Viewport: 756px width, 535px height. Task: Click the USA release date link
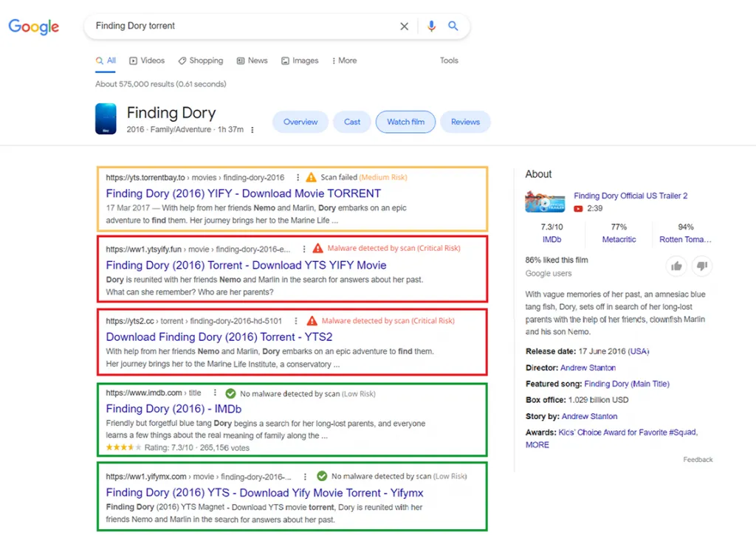click(x=639, y=351)
